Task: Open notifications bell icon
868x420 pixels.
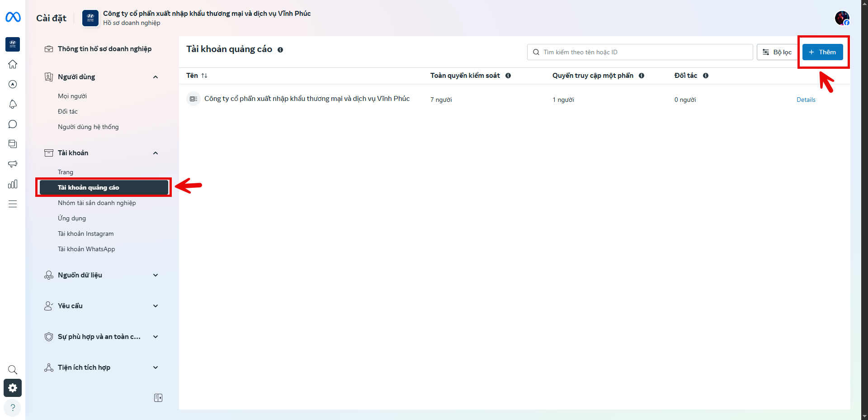Action: point(13,104)
